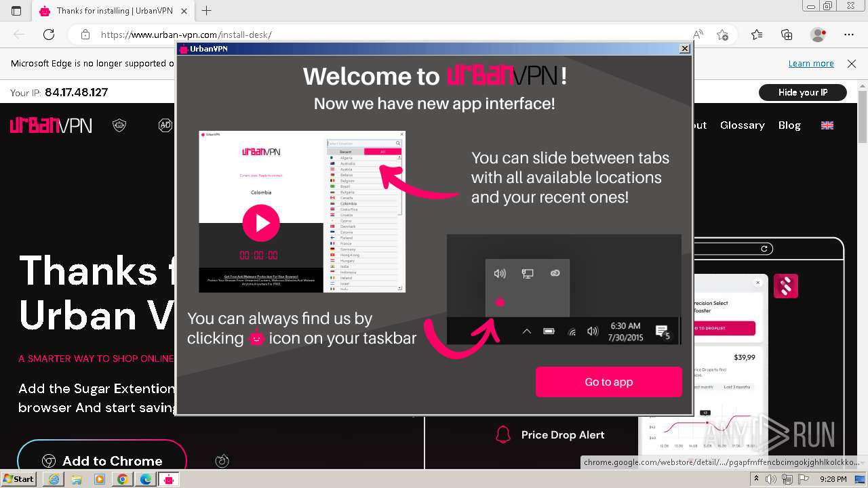
Task: Add this page to favorites star icon
Action: (723, 35)
